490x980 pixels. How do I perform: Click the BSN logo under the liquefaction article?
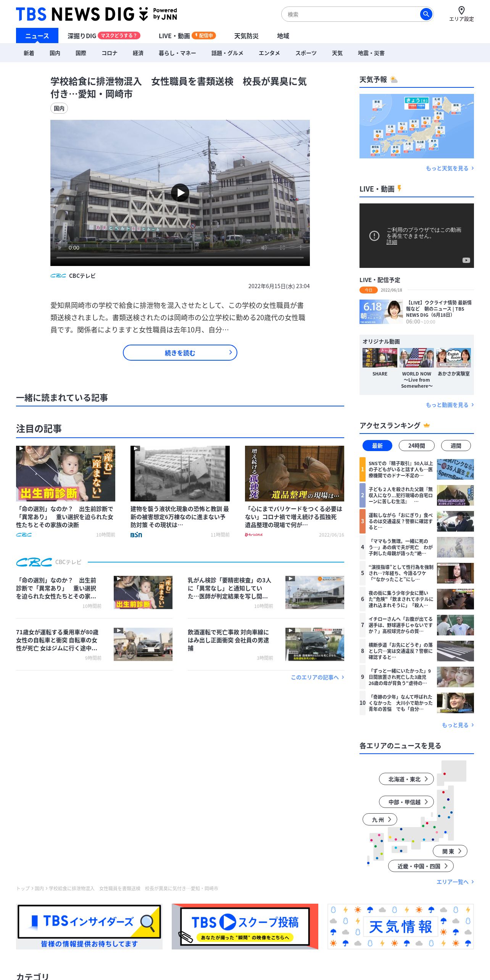(x=136, y=535)
